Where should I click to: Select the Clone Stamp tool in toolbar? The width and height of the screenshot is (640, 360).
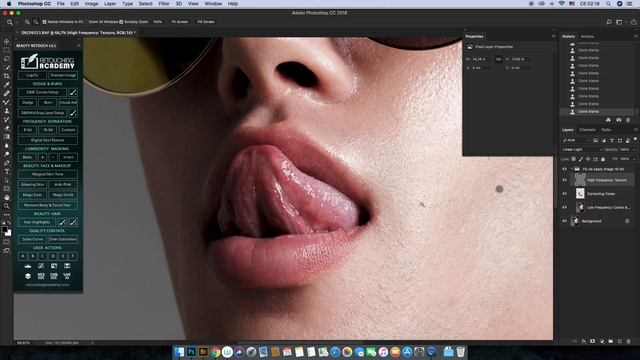7,111
